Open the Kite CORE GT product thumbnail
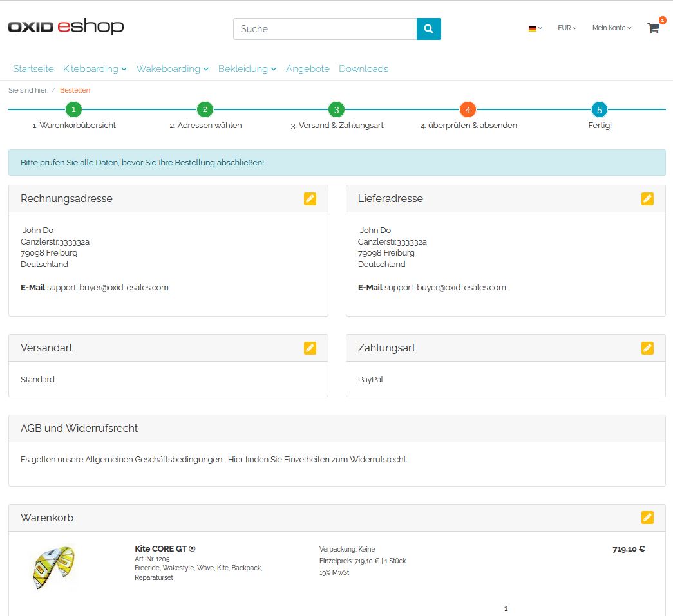673x616 pixels. pos(54,568)
